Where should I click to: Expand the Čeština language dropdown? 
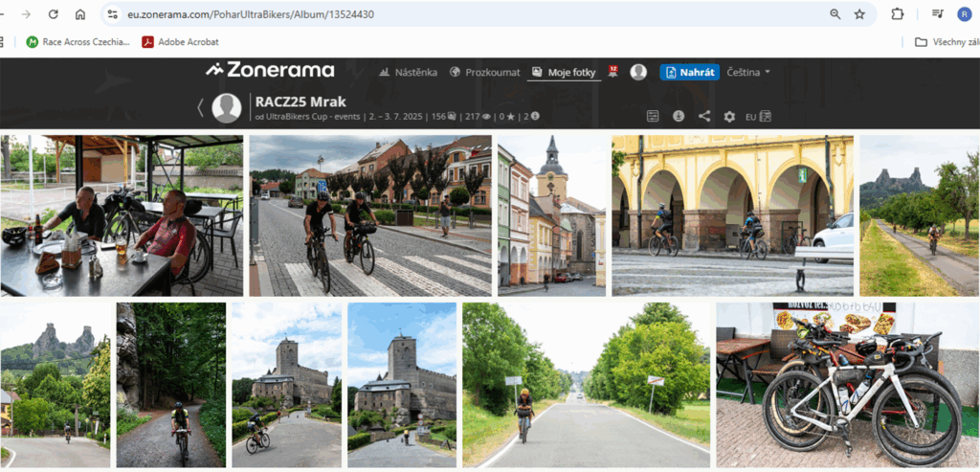[x=748, y=72]
